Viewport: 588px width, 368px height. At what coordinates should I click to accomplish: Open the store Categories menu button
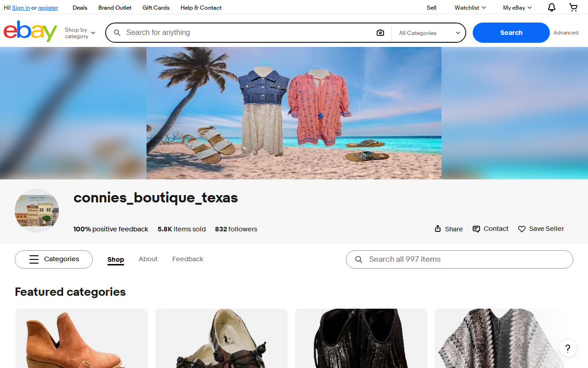tap(54, 259)
